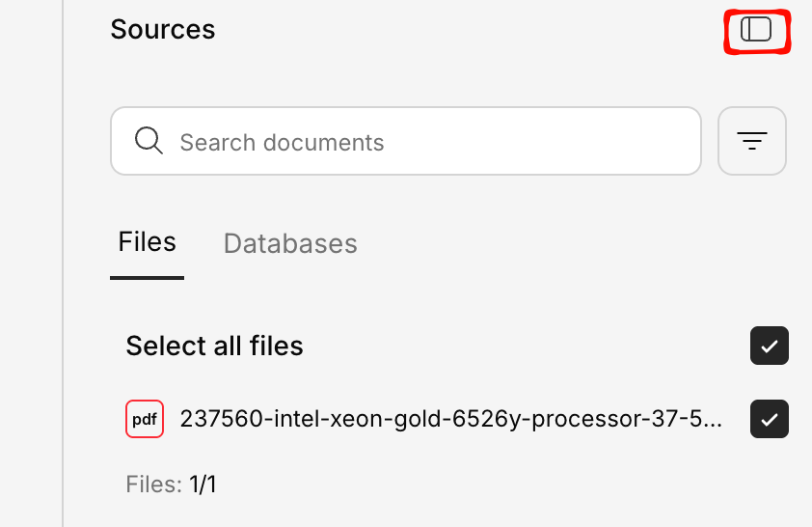Viewport: 812px width, 527px height.
Task: Click the Sources panel heading
Action: coord(162,30)
